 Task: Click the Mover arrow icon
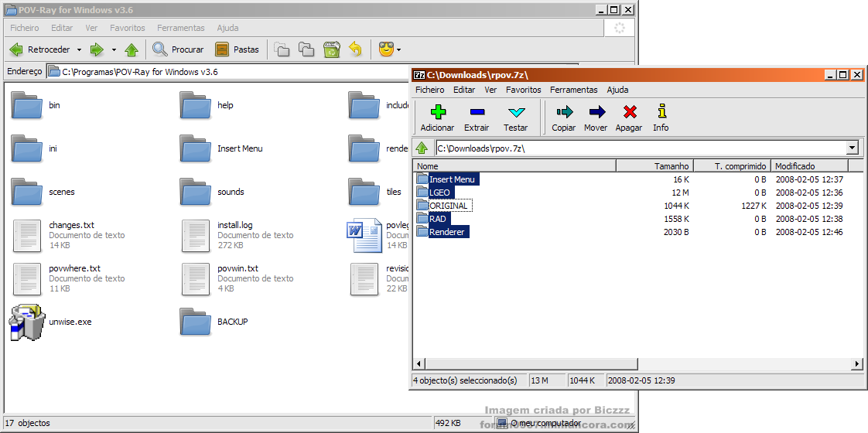coord(596,112)
